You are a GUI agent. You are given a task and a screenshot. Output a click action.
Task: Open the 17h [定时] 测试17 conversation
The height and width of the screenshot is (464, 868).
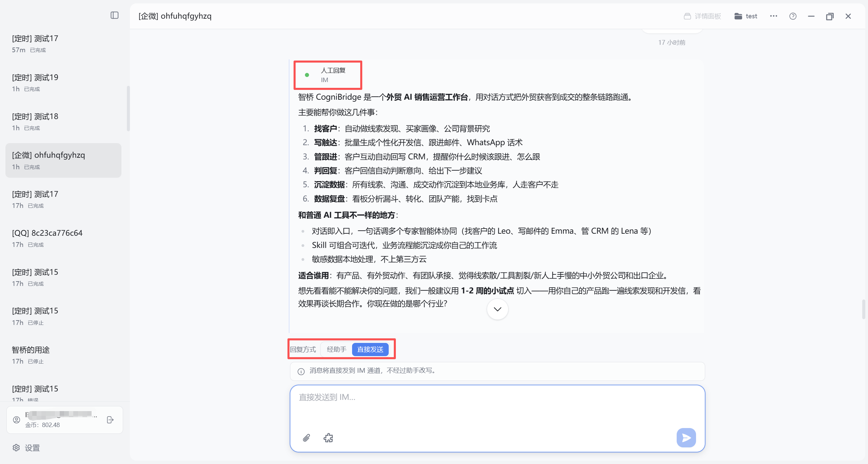[x=63, y=199]
